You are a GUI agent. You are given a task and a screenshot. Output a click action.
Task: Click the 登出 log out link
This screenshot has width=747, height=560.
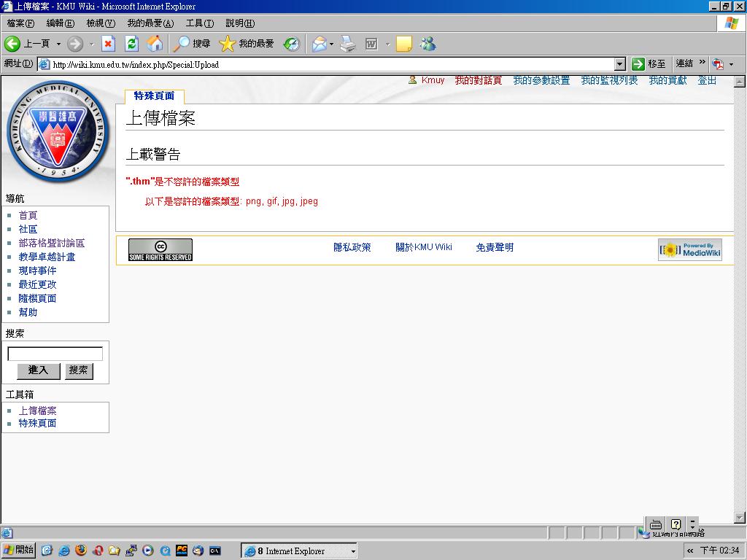pos(707,80)
